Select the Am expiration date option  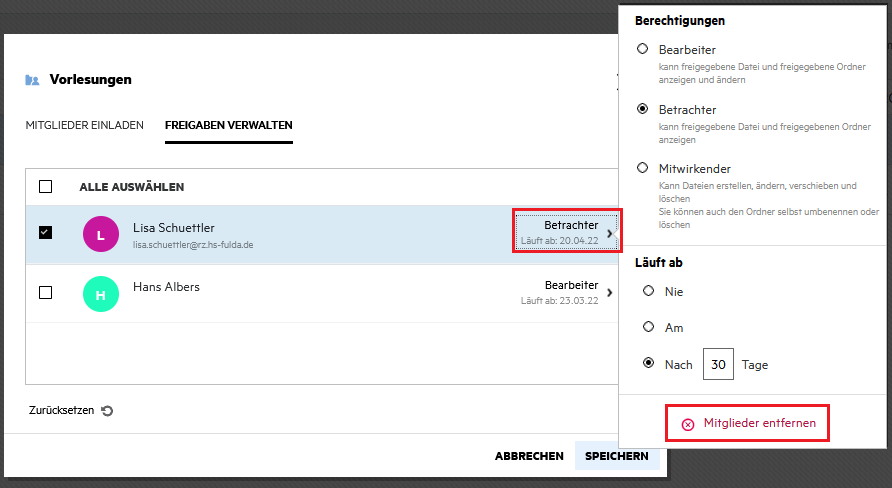coord(649,327)
